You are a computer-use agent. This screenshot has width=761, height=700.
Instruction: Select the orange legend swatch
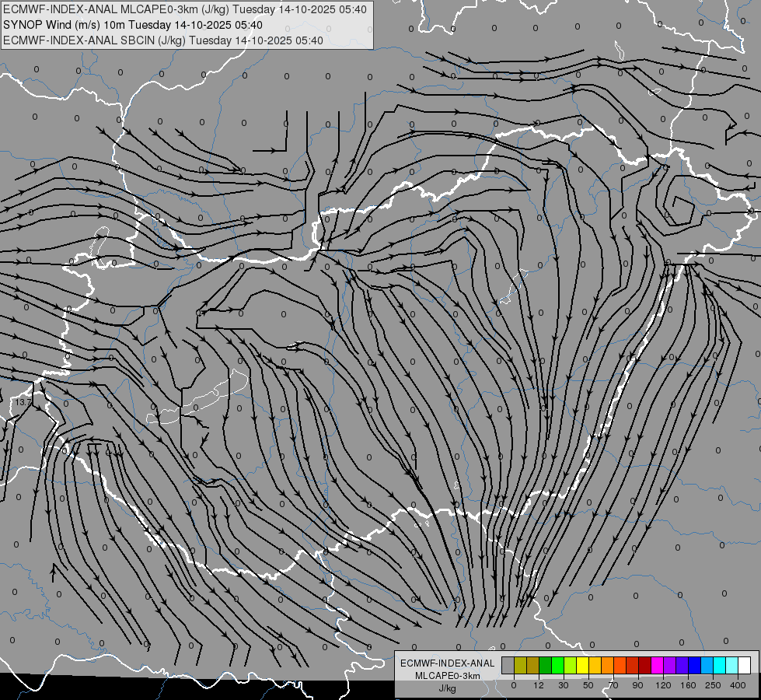coord(607,665)
